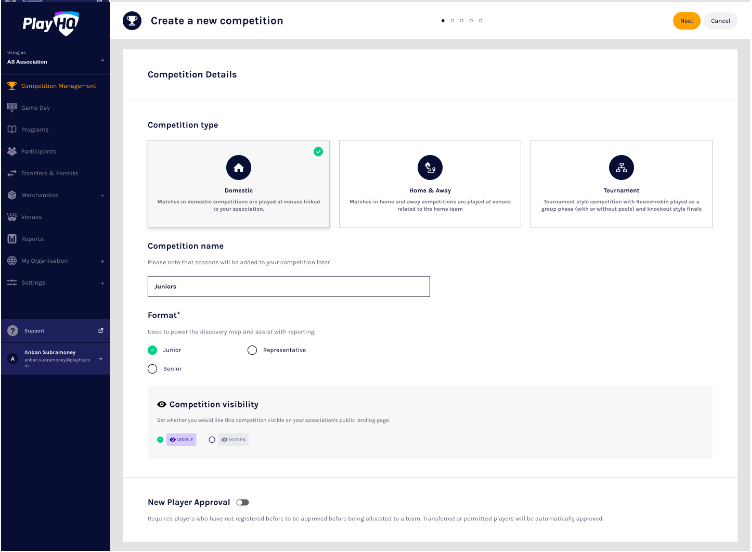The width and height of the screenshot is (752, 552).
Task: Click the Game Day sidebar icon
Action: [12, 107]
